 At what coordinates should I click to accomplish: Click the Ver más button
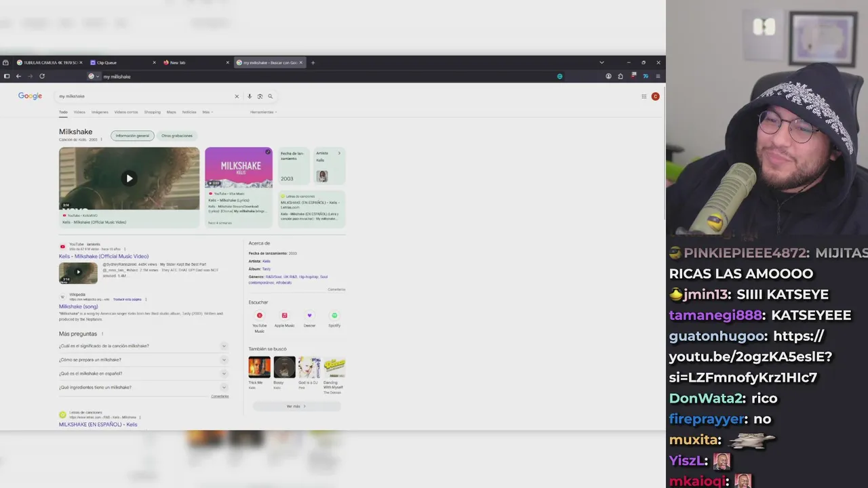296,406
